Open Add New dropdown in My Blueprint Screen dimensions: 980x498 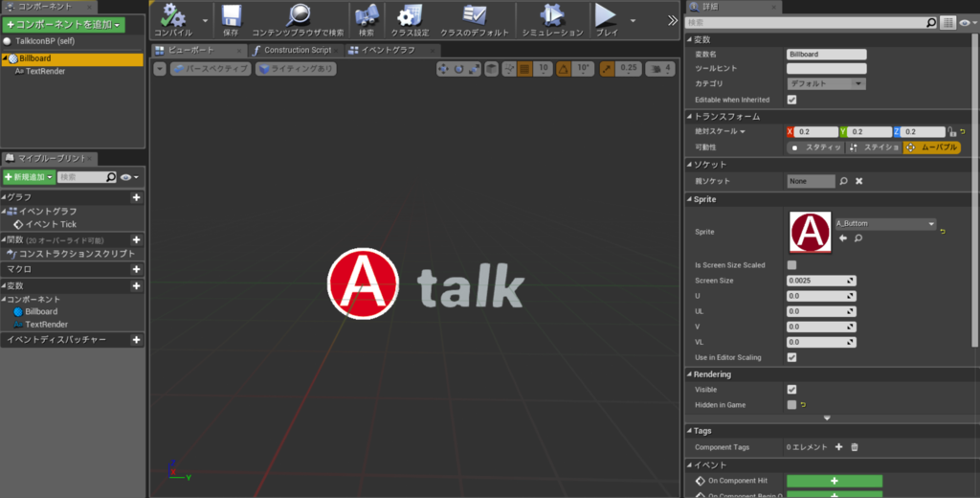tap(29, 177)
